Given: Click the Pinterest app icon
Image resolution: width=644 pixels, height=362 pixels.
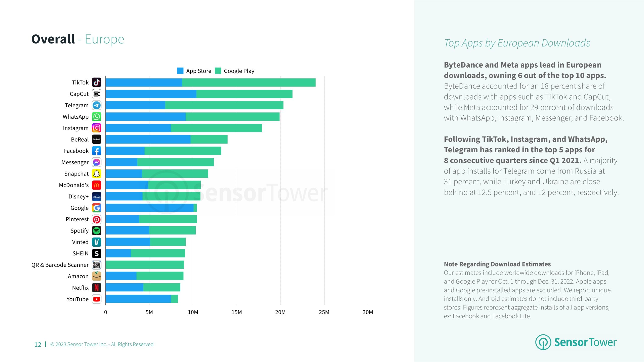Looking at the screenshot, I should [x=96, y=219].
